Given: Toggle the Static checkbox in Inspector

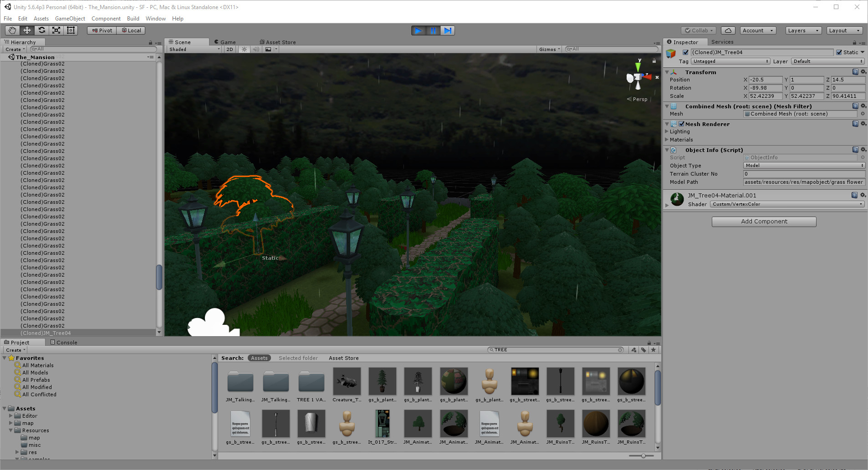Looking at the screenshot, I should pos(838,52).
